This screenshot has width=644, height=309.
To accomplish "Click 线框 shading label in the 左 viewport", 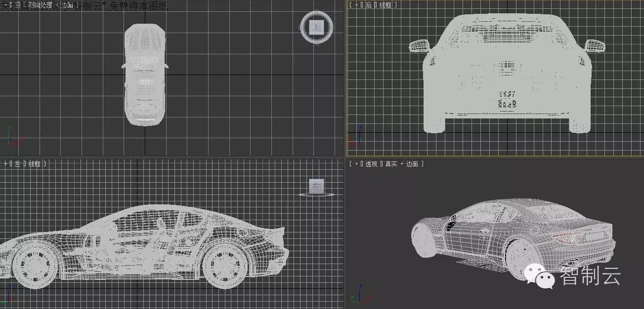I will 35,164.
